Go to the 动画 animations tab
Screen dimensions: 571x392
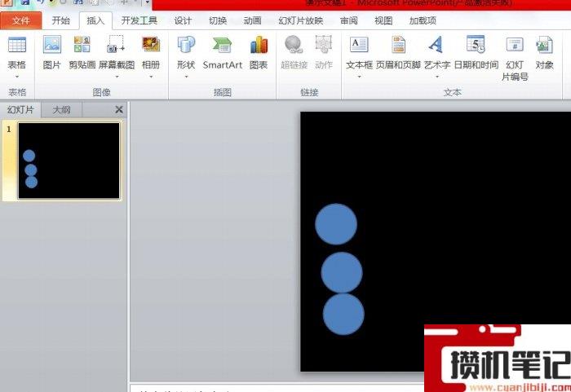[252, 20]
